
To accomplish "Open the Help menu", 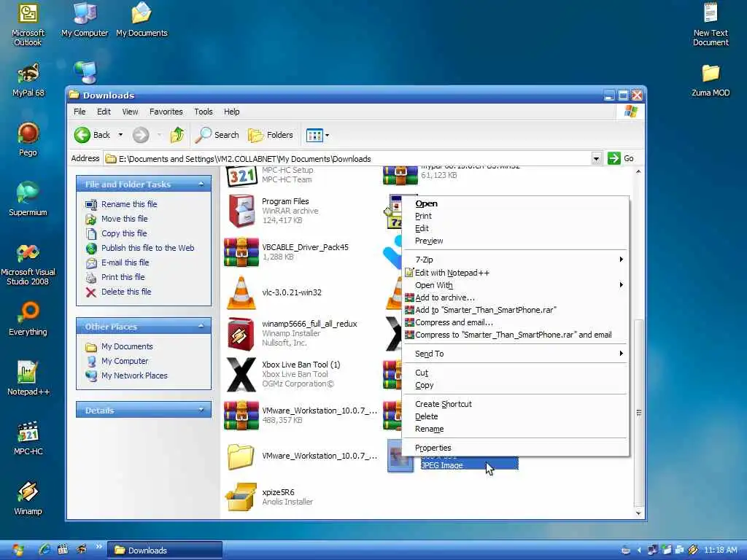I will pyautogui.click(x=231, y=112).
